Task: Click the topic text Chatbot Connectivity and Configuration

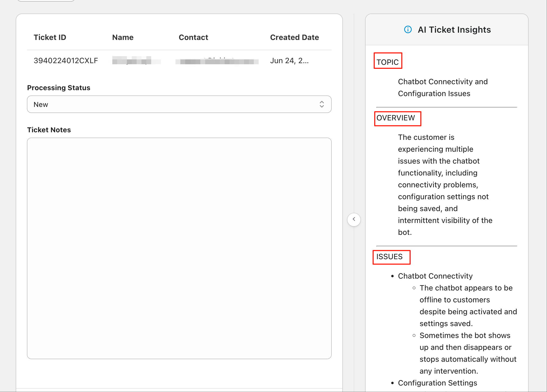Action: click(443, 87)
